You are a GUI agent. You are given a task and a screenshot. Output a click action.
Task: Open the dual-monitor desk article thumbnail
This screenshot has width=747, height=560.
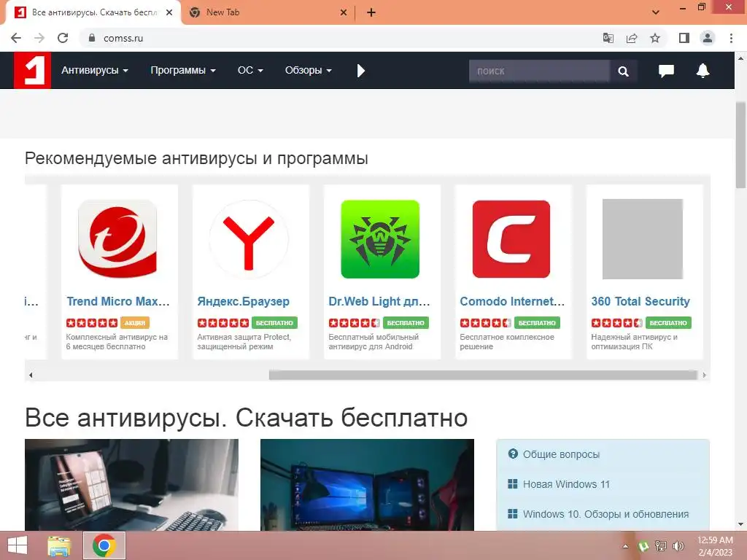(x=368, y=485)
